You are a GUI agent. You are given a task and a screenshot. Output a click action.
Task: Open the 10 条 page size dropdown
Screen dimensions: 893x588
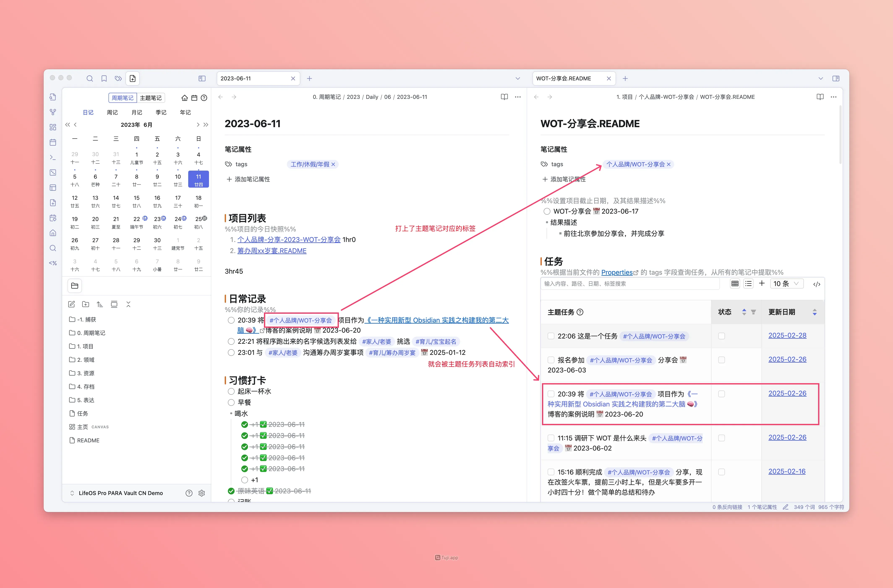[786, 284]
